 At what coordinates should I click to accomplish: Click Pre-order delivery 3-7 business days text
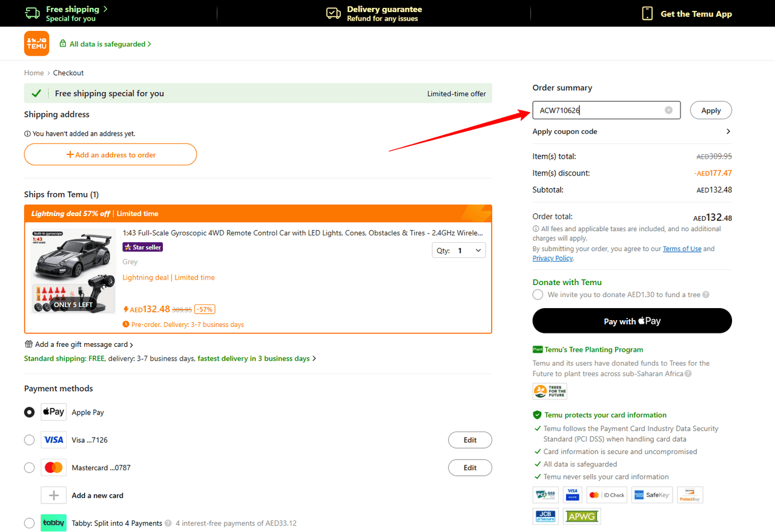click(x=188, y=324)
